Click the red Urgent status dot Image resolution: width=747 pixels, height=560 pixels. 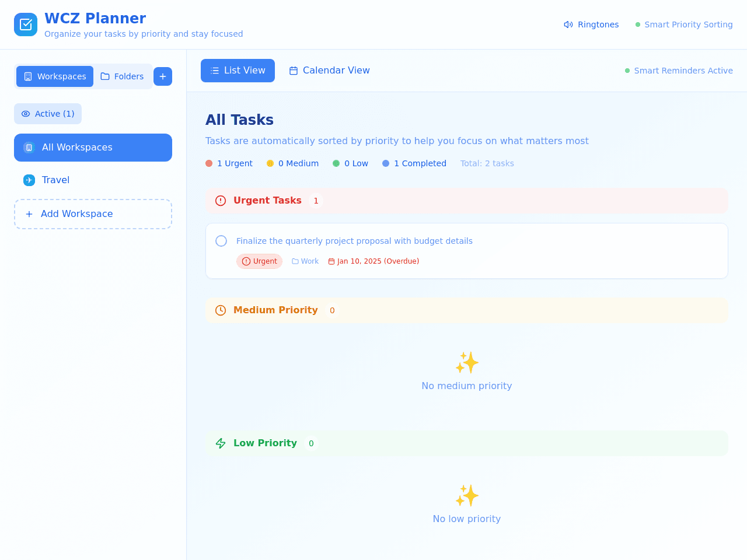click(x=209, y=163)
